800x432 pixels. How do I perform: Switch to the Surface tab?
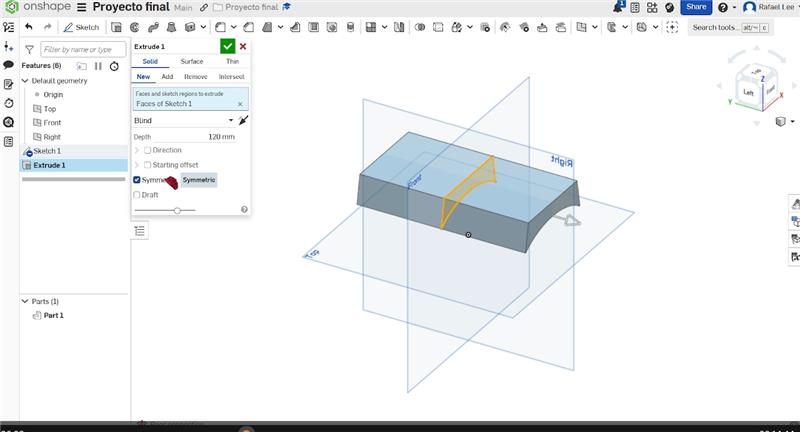pyautogui.click(x=192, y=61)
